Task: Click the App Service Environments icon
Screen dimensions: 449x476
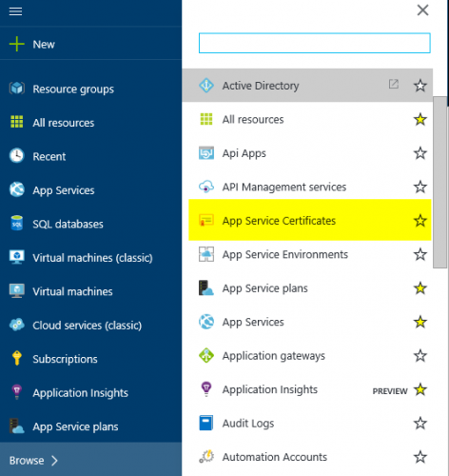Action: [206, 254]
